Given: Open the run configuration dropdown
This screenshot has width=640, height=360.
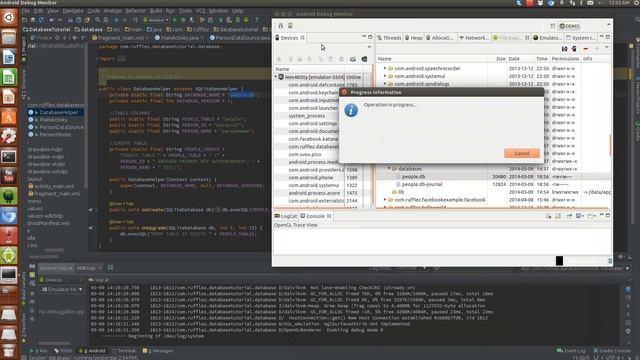Looking at the screenshot, I should 156,20.
